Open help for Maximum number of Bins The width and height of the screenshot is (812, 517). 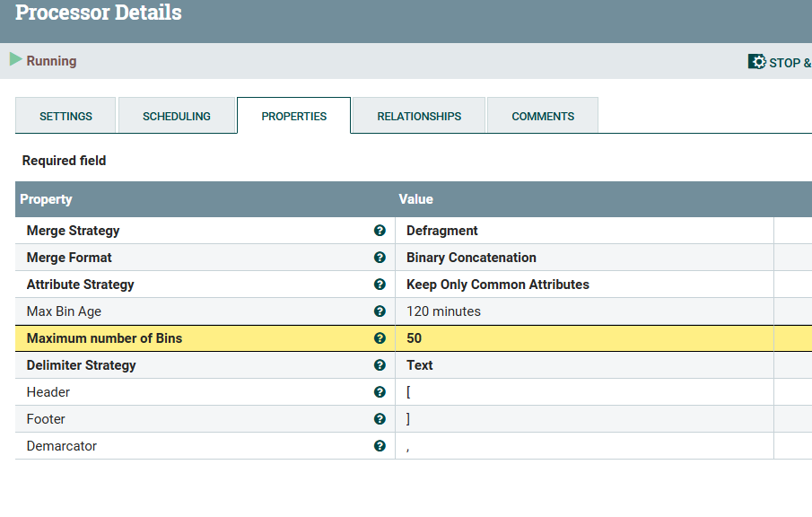pyautogui.click(x=380, y=338)
